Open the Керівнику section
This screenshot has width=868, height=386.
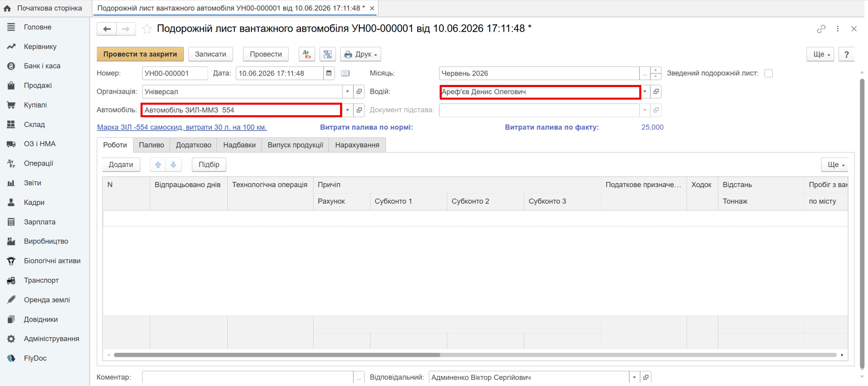coord(40,47)
